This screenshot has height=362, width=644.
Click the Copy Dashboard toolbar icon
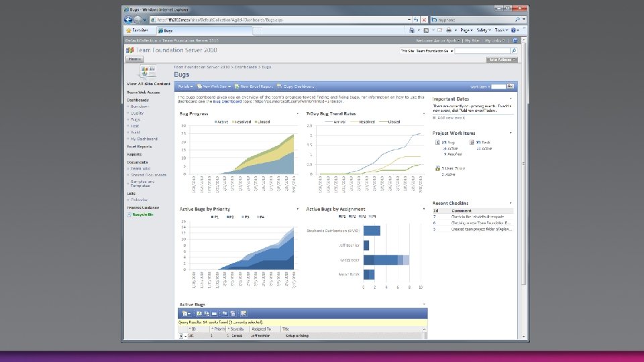280,86
